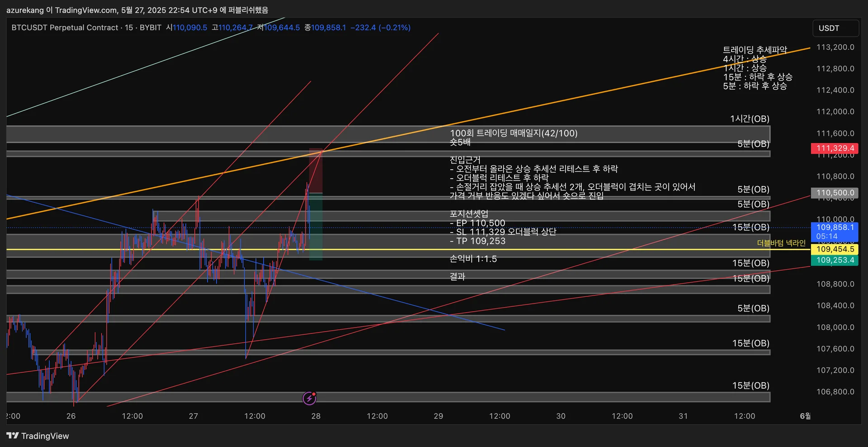
Task: Click the close value 109,858.1 in legend
Action: pos(329,28)
